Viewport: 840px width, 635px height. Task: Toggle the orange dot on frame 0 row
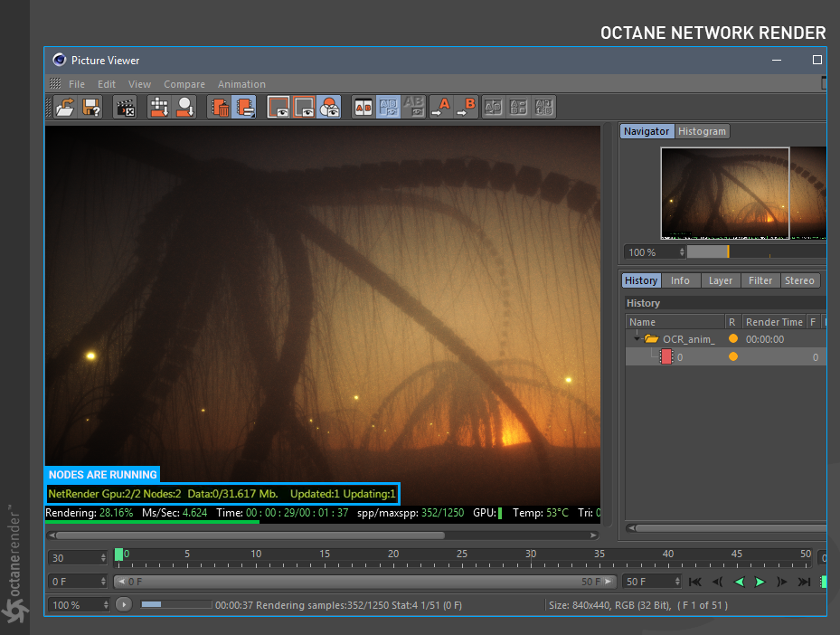(x=732, y=357)
